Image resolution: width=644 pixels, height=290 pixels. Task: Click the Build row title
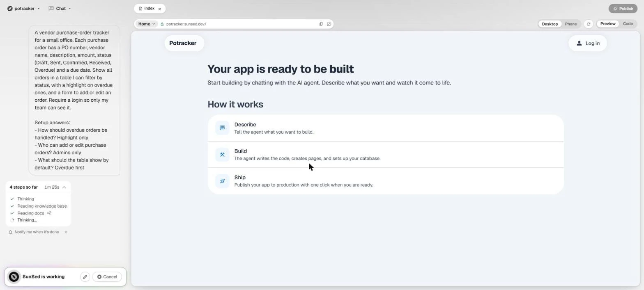point(240,151)
